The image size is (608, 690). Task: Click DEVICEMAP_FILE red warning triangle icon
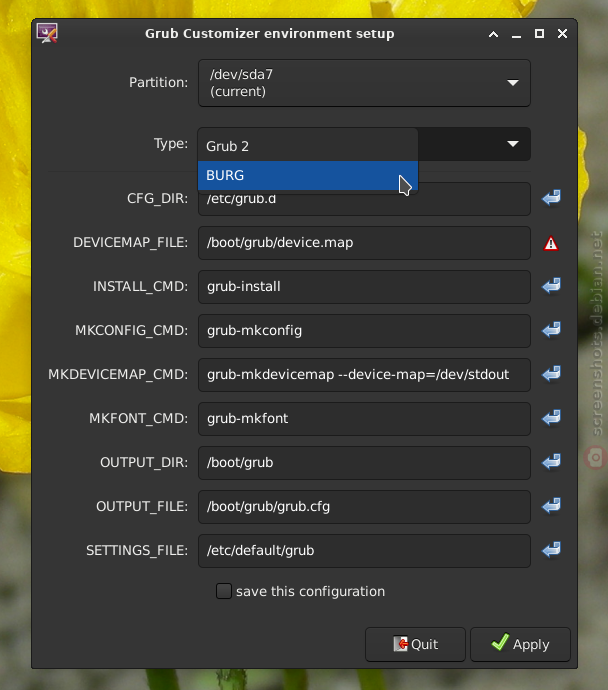[x=551, y=243]
